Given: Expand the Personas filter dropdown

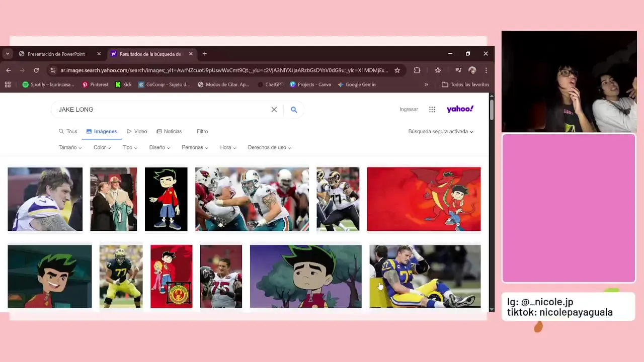Looking at the screenshot, I should click(x=195, y=147).
